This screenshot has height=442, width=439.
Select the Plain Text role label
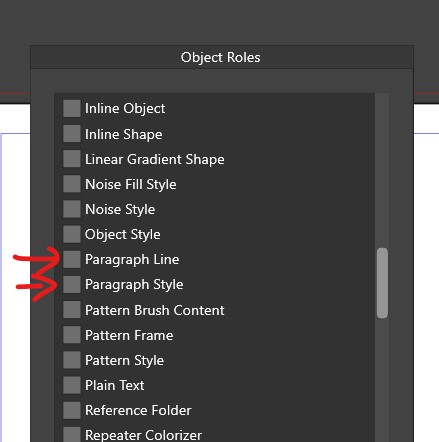click(115, 385)
